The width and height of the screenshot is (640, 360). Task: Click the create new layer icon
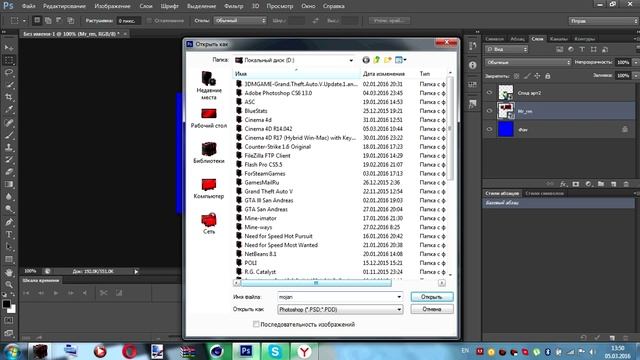[613, 184]
